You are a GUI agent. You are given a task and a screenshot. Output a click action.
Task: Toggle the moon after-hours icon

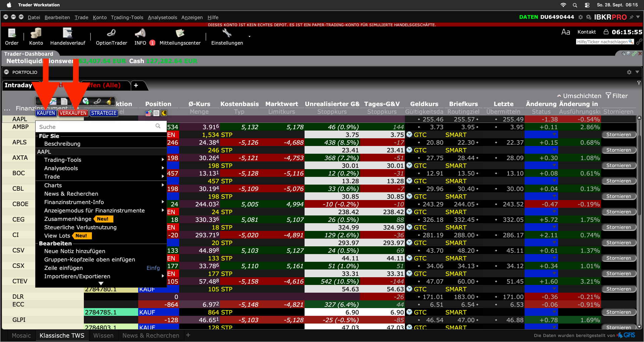[164, 113]
